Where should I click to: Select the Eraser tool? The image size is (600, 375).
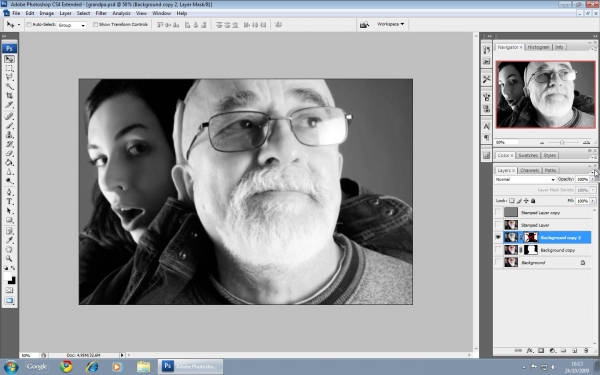9,153
